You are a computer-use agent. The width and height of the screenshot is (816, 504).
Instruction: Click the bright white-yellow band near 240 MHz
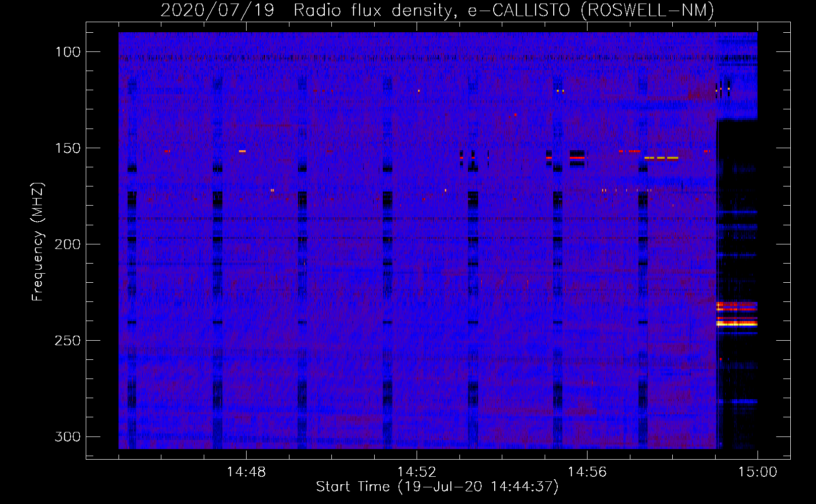point(737,324)
